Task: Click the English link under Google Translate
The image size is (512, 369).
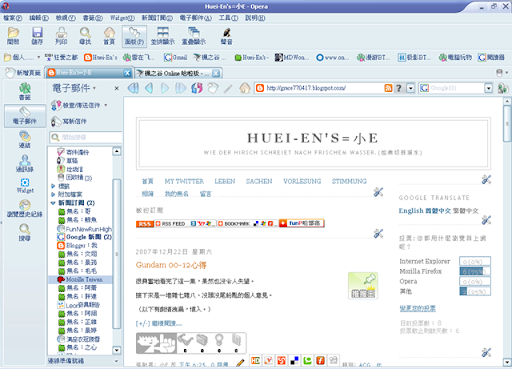Action: (x=411, y=211)
